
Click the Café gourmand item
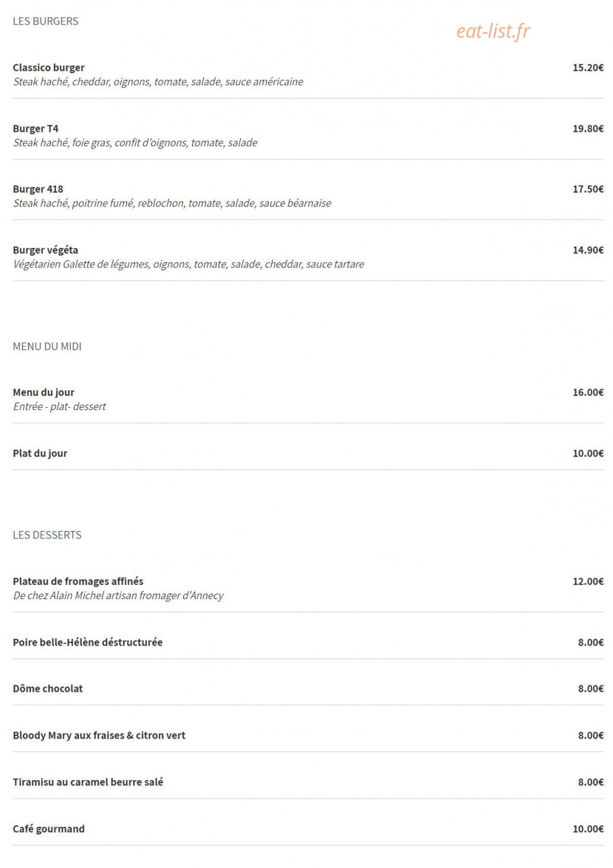48,828
